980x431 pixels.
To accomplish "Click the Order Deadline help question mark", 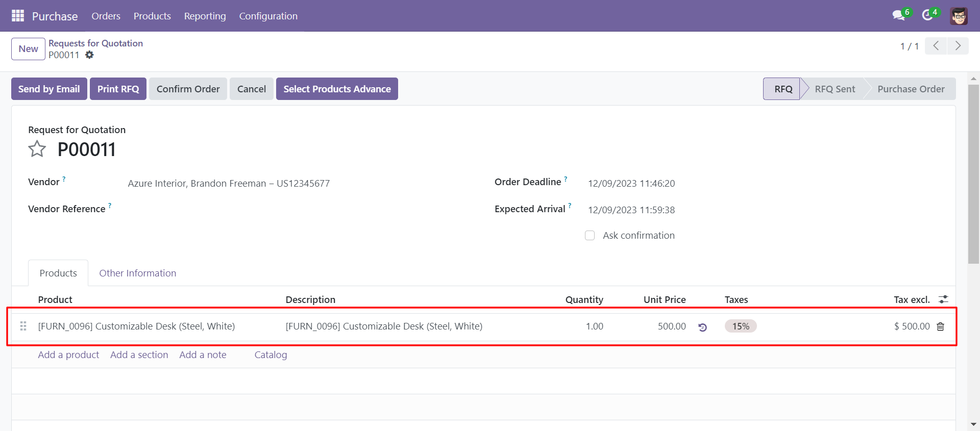I will point(566,179).
